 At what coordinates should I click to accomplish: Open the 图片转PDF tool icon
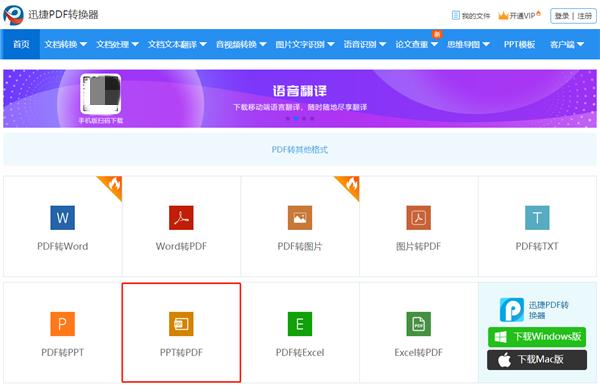tap(418, 217)
